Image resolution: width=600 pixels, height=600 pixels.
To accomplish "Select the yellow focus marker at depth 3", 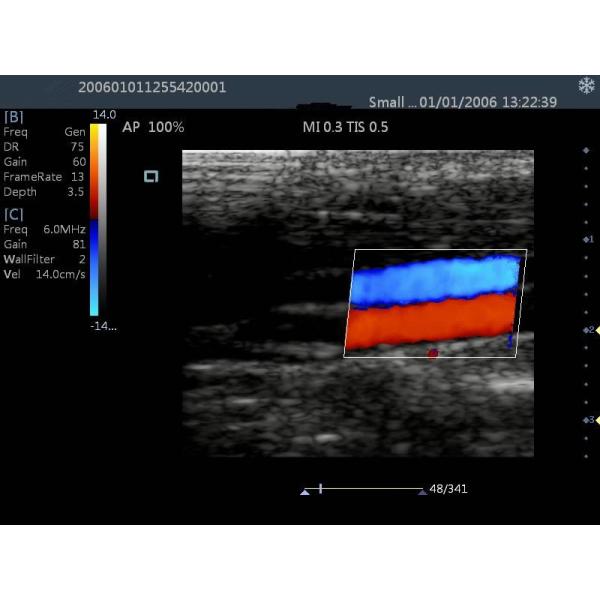I will click(597, 420).
